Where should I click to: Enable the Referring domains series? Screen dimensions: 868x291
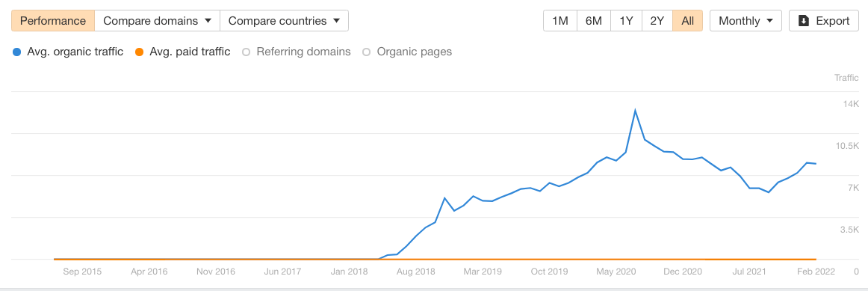click(x=297, y=52)
